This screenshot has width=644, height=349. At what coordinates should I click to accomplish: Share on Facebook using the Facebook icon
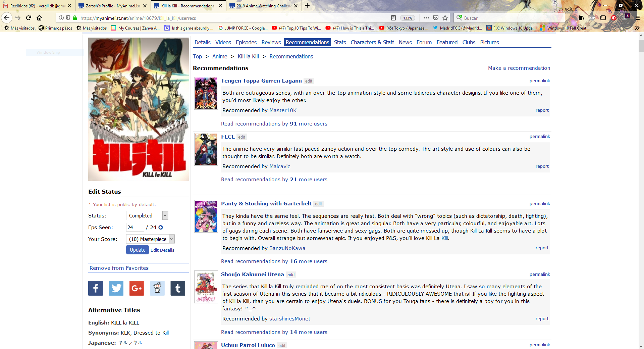click(x=96, y=288)
